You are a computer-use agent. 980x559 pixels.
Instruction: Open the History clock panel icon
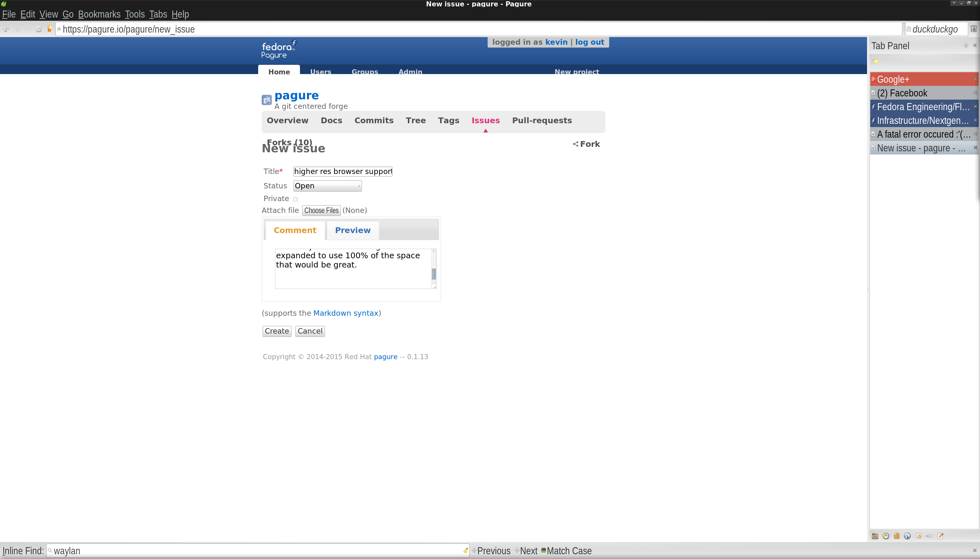point(886,536)
